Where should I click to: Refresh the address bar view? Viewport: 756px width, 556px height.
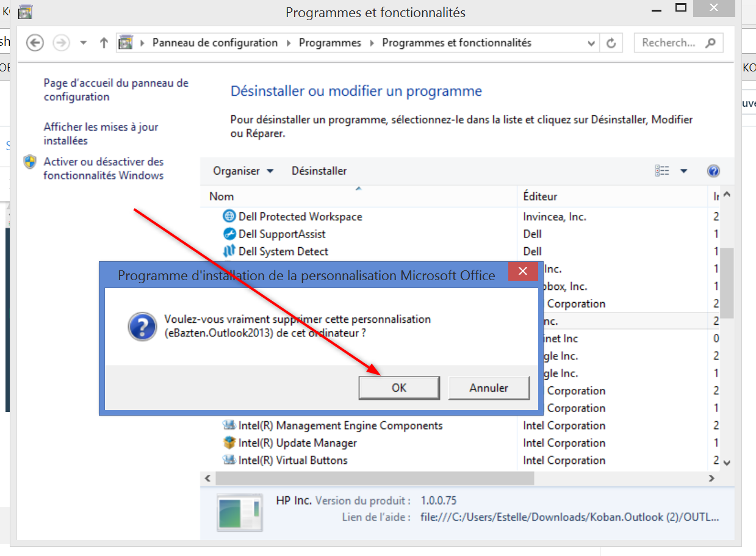(611, 43)
